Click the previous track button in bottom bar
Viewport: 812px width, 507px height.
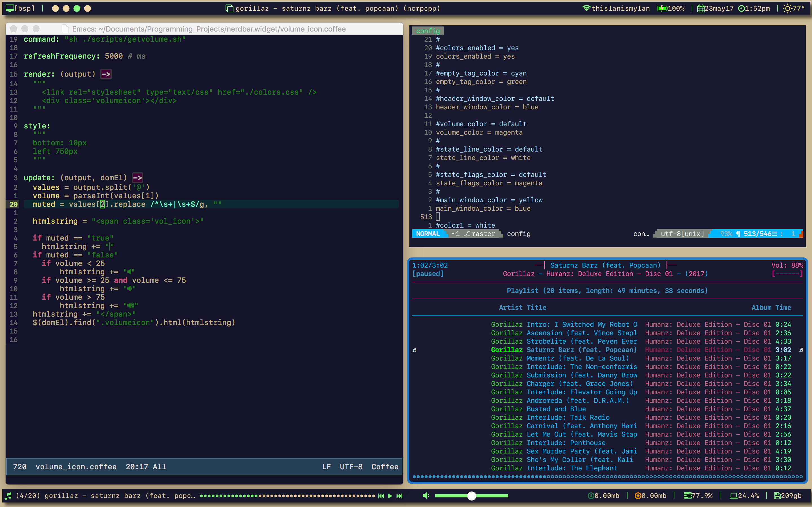click(381, 496)
